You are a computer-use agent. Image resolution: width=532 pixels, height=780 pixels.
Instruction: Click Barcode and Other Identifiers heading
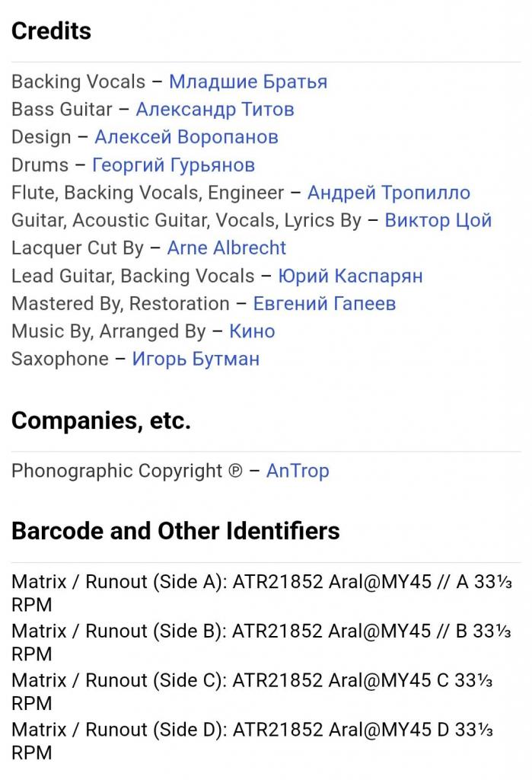coord(176,531)
